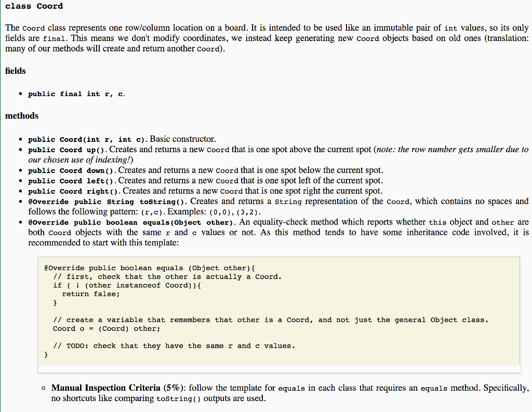Click 'Manual Inspection Criteria (5%)' bold text
532x412 pixels.
(117, 388)
